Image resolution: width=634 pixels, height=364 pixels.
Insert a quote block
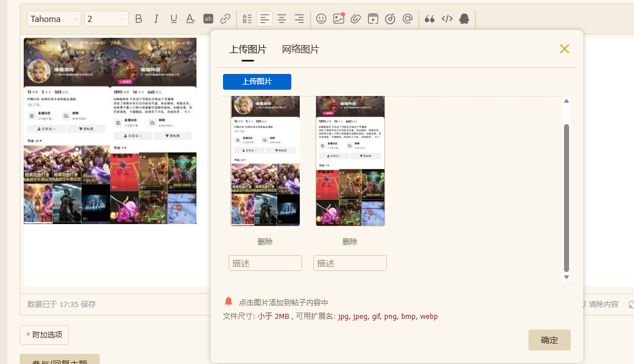pos(430,19)
